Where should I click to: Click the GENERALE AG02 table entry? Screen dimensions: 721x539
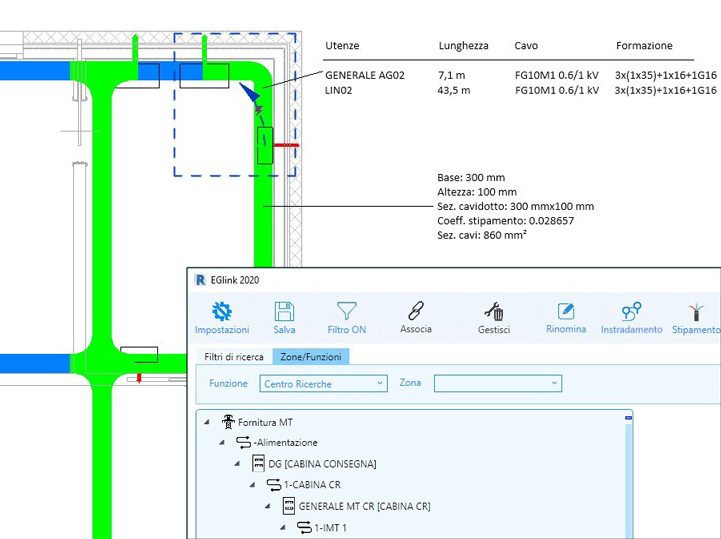coord(365,75)
